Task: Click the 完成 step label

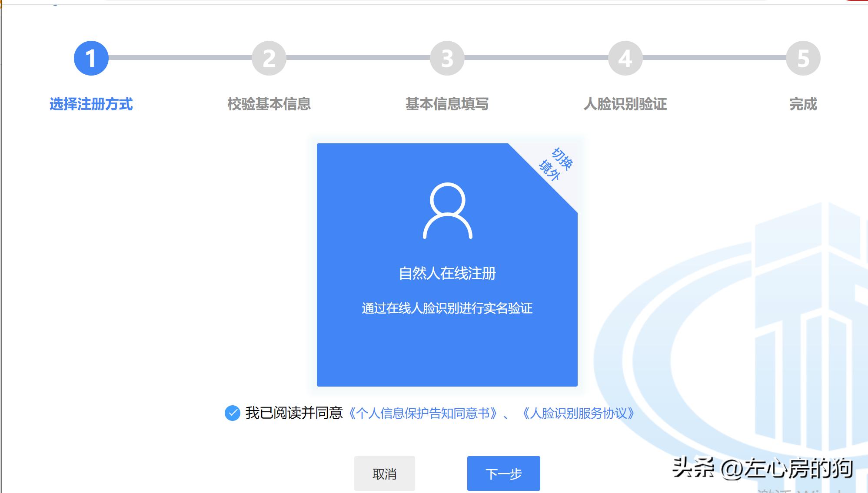Action: 805,104
